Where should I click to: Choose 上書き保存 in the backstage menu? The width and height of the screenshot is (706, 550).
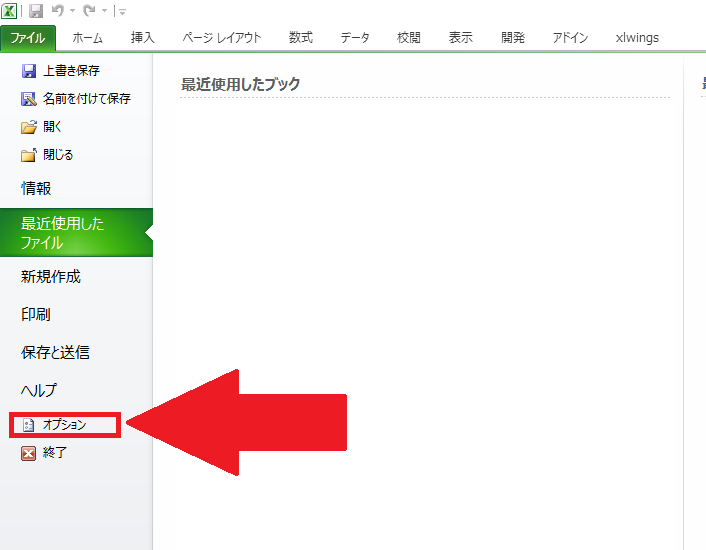pos(71,71)
